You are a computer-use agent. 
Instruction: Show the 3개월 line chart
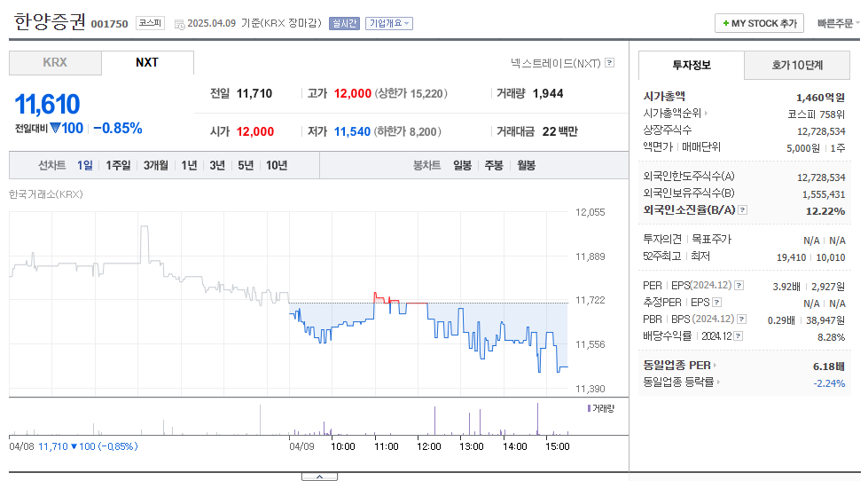(x=155, y=165)
